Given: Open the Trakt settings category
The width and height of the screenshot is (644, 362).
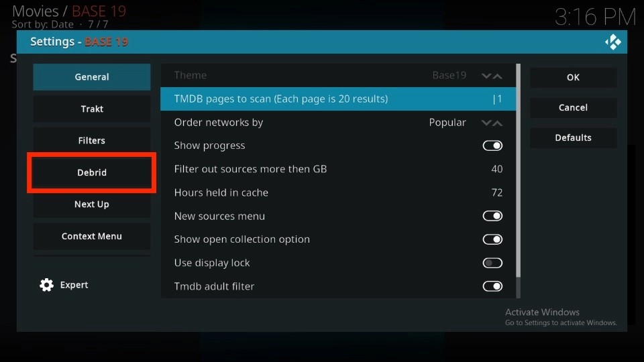Looking at the screenshot, I should 92,109.
